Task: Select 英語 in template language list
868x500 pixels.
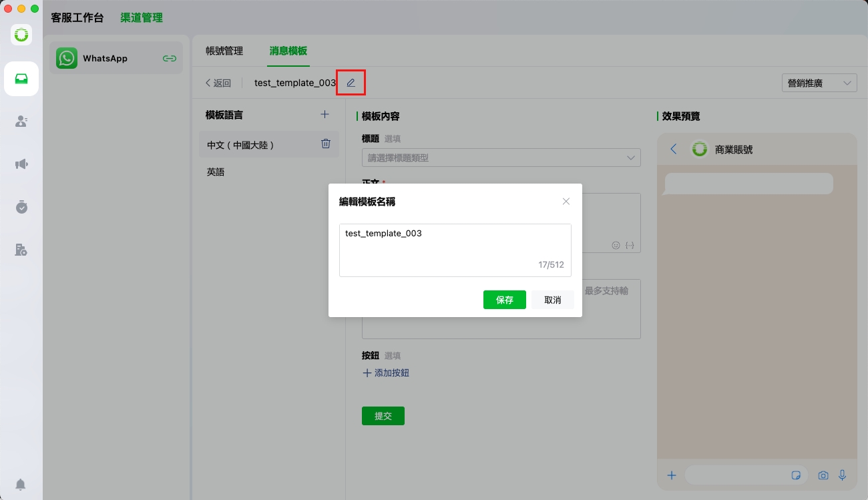Action: pos(216,172)
